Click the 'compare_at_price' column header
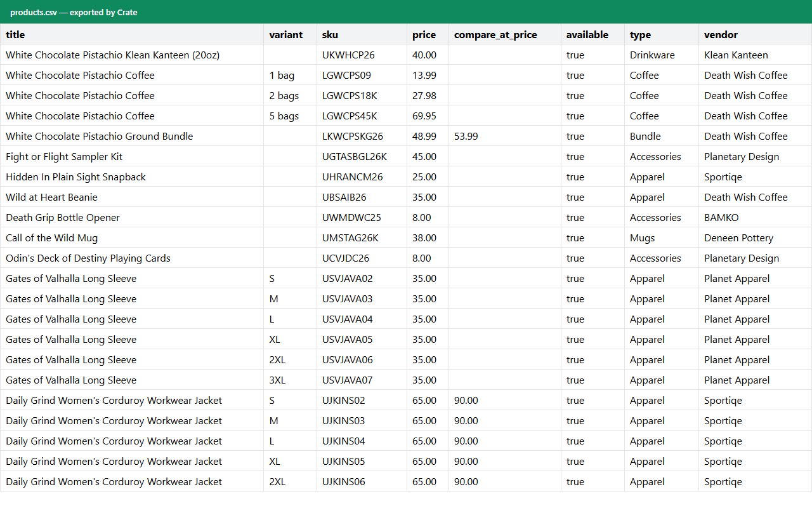812x508 pixels. pos(505,34)
